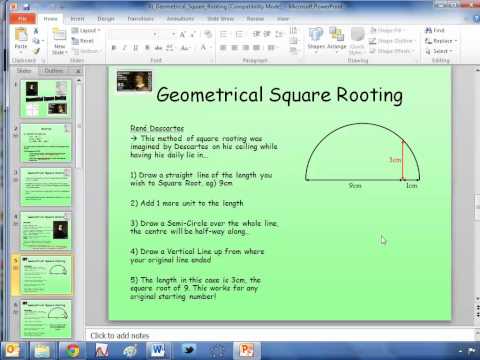
Task: Open the Twitter bird app on taskbar
Action: (189, 350)
